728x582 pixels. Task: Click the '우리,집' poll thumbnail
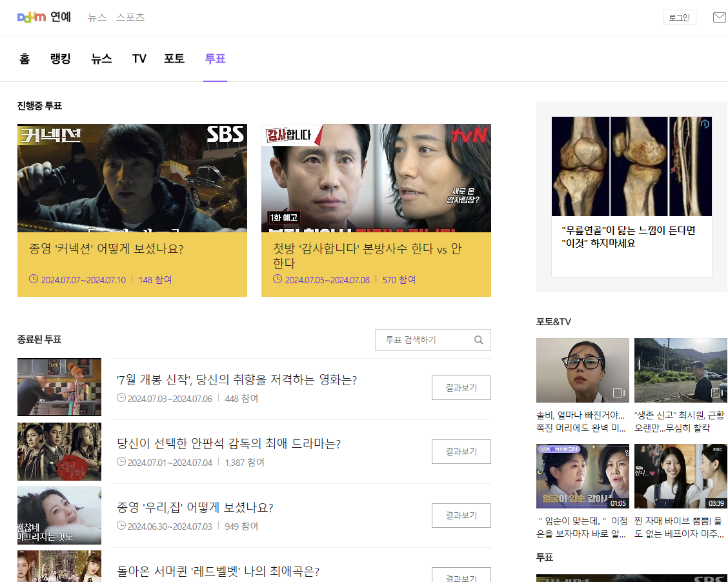[x=59, y=515]
